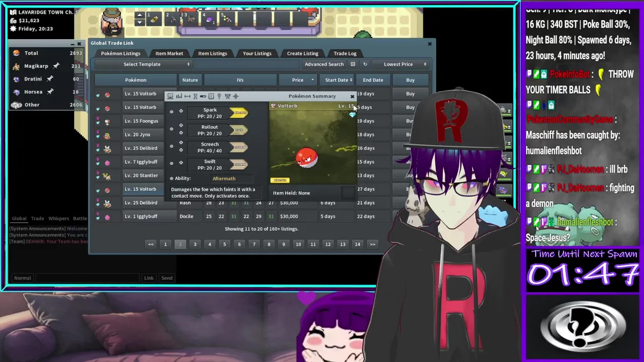Toggle the eye icon beside Rollout
Viewport: 644px width, 362px height.
coord(172,129)
